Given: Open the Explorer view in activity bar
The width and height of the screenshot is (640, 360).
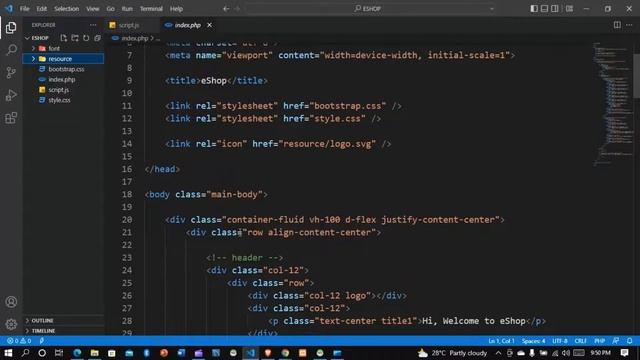Looking at the screenshot, I should point(11,27).
